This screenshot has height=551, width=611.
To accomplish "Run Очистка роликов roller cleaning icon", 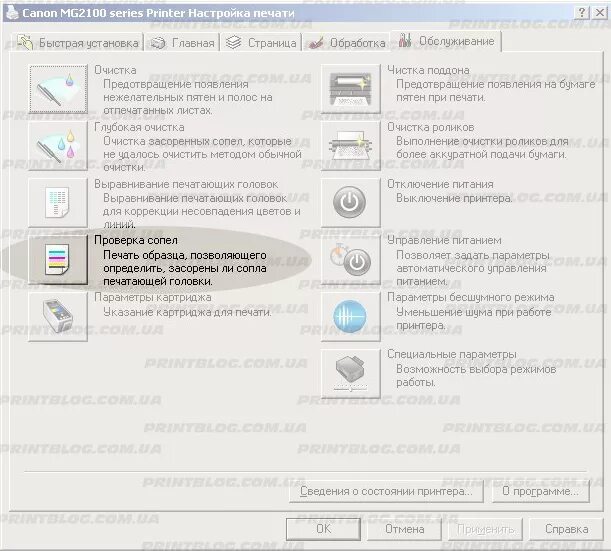I will click(x=351, y=146).
